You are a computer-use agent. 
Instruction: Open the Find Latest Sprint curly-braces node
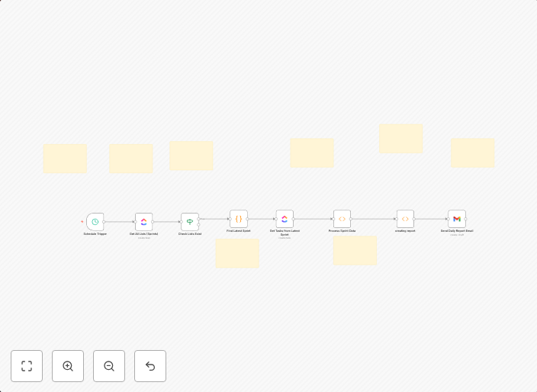(x=239, y=219)
